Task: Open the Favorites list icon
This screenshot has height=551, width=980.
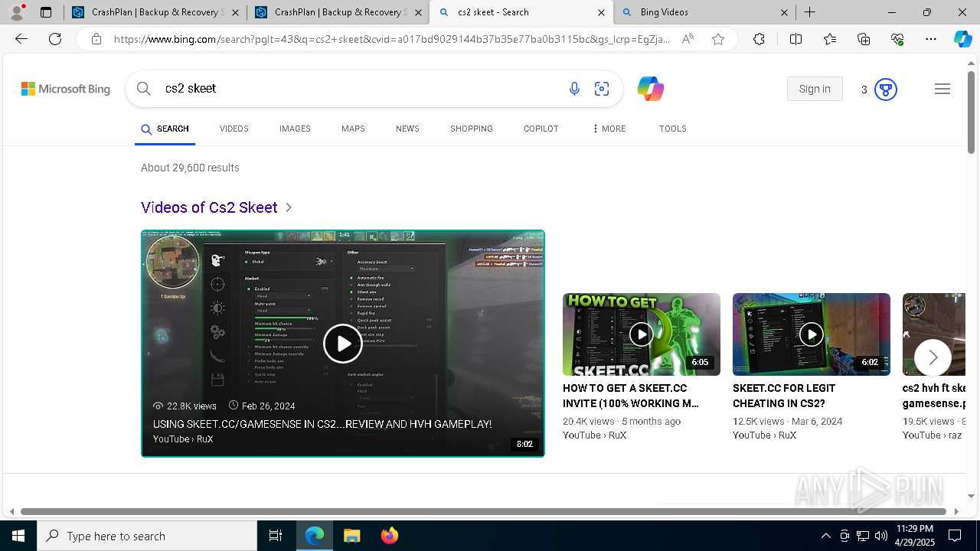Action: 830,39
